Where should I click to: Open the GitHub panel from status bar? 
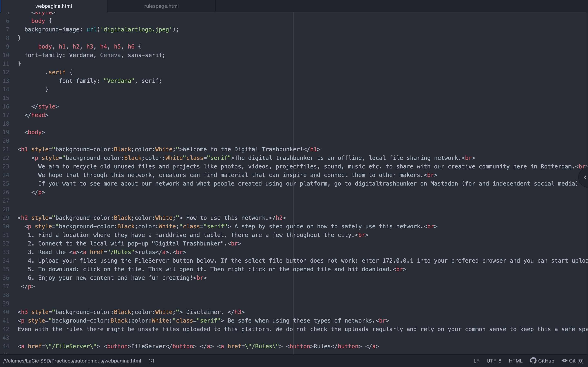click(x=542, y=361)
